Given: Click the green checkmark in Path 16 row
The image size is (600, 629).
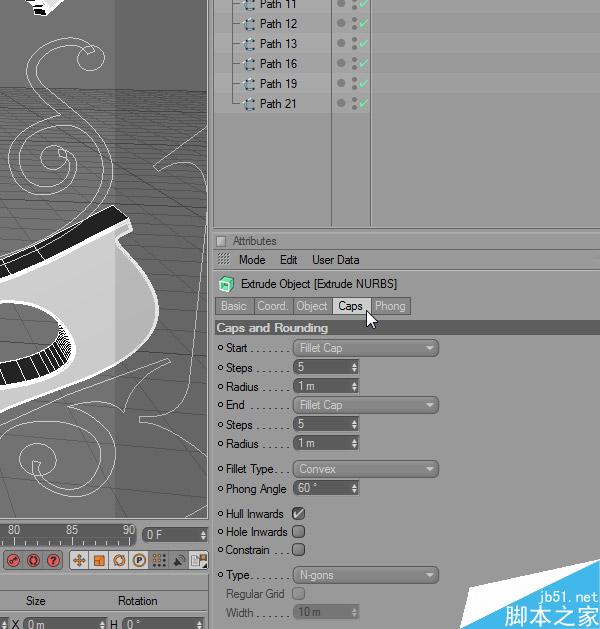Looking at the screenshot, I should (x=363, y=63).
